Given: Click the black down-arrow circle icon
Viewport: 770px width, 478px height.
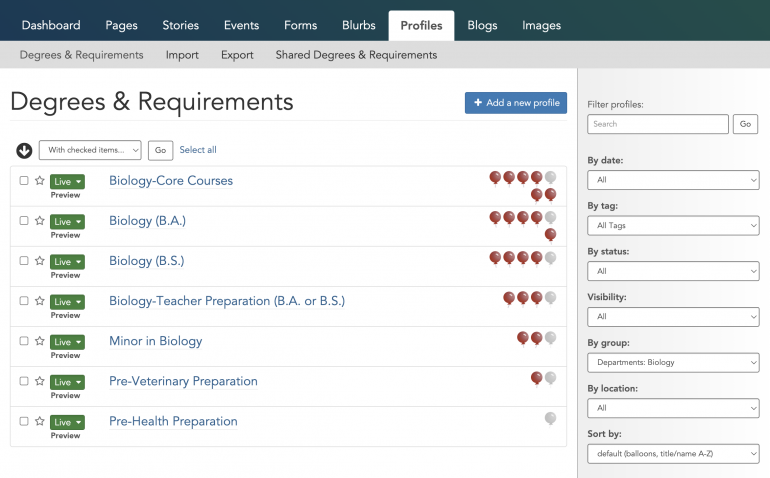Looking at the screenshot, I should pos(24,150).
